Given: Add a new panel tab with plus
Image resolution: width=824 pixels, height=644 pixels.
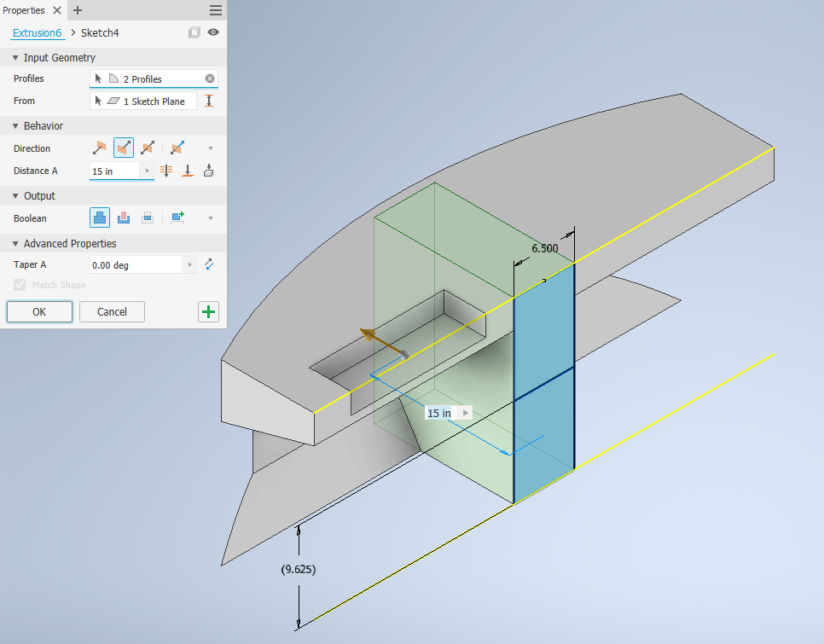Looking at the screenshot, I should pyautogui.click(x=78, y=10).
